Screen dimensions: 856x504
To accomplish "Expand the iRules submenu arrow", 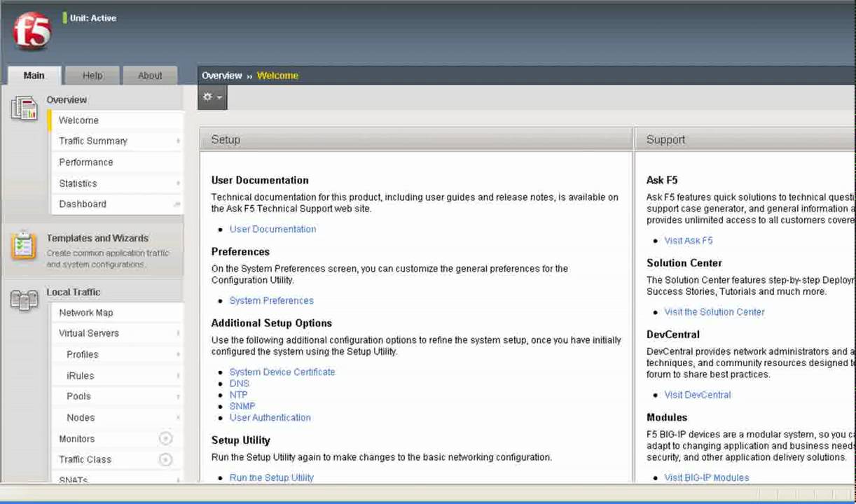I will coord(178,376).
